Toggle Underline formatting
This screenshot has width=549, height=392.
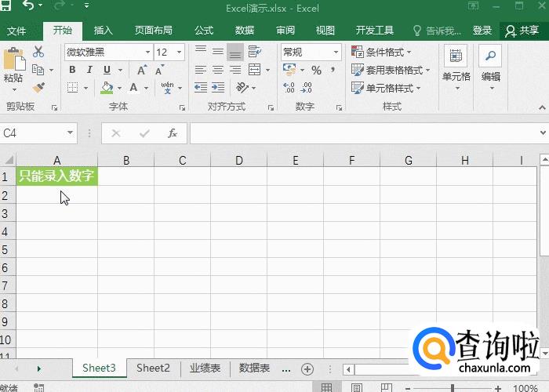pyautogui.click(x=107, y=70)
